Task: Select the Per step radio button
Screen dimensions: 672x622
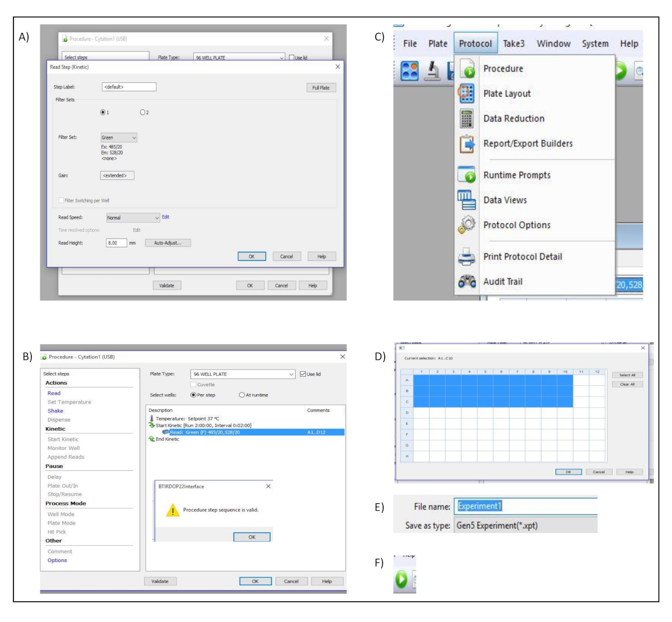Action: pos(193,395)
